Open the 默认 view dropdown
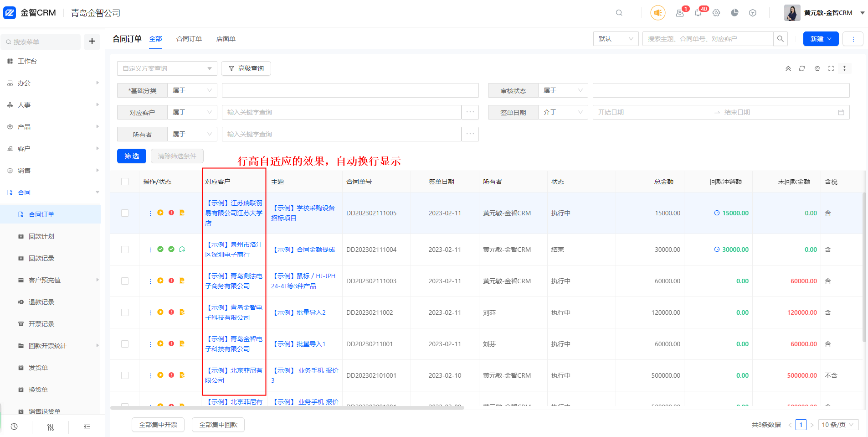 [x=616, y=39]
